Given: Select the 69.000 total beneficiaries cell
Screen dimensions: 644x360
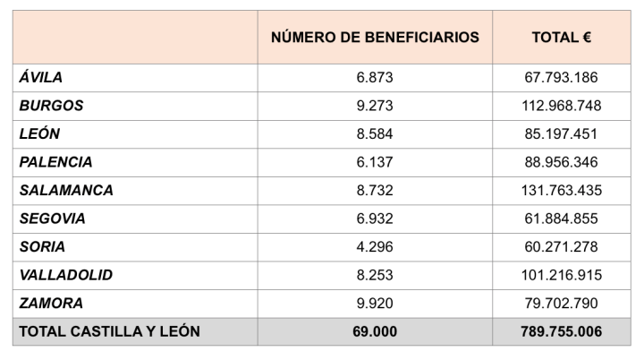Looking at the screenshot, I should coord(375,332).
